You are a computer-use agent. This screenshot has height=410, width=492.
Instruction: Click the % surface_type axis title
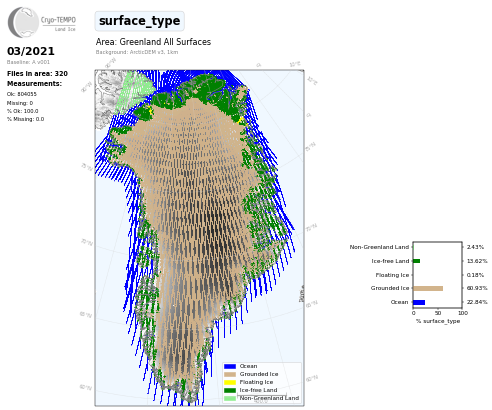click(438, 321)
